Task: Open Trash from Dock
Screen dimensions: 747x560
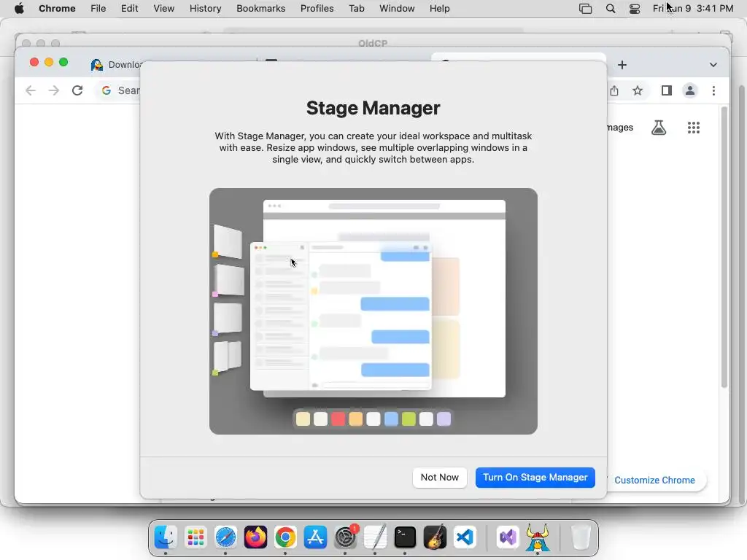Action: [x=580, y=537]
